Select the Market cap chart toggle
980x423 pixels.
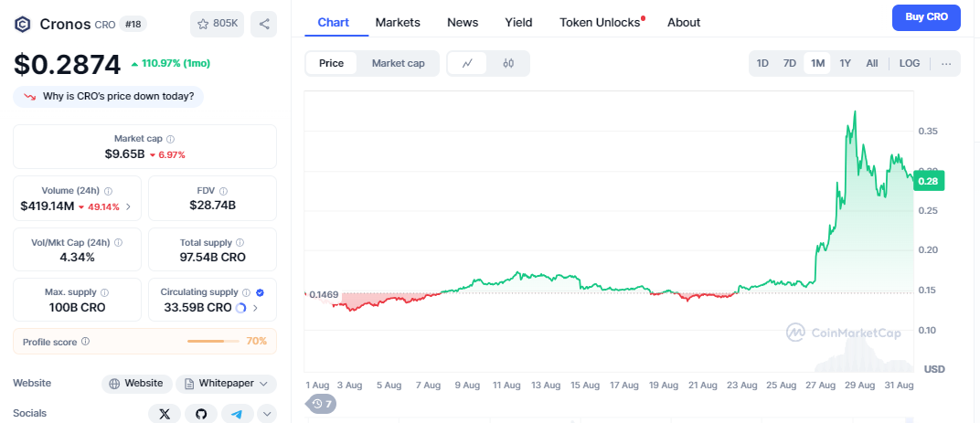(x=399, y=63)
